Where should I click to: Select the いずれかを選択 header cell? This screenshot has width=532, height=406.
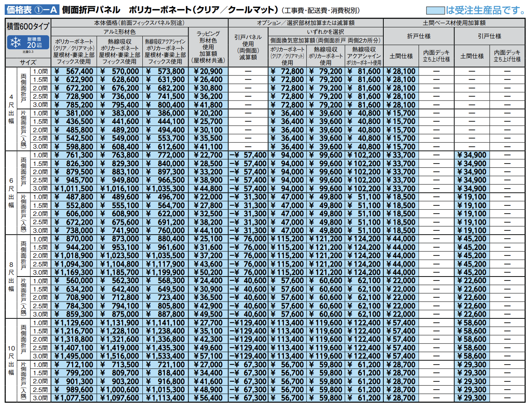(325, 32)
